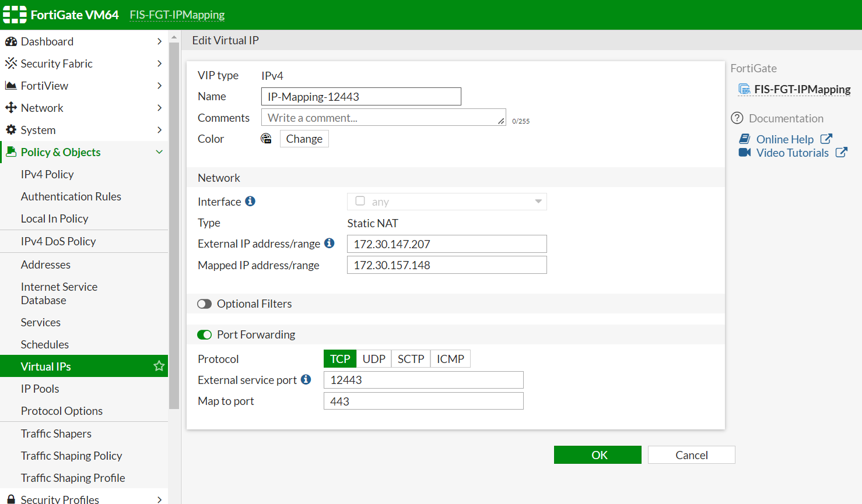Viewport: 862px width, 504px height.
Task: Click the info icon next to Interface
Action: click(x=250, y=201)
